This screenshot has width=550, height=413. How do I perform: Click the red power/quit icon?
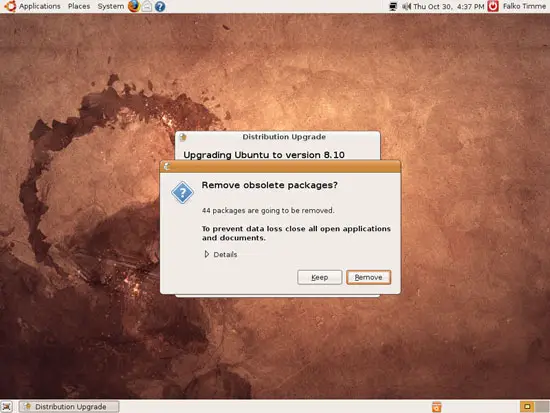[x=493, y=6]
